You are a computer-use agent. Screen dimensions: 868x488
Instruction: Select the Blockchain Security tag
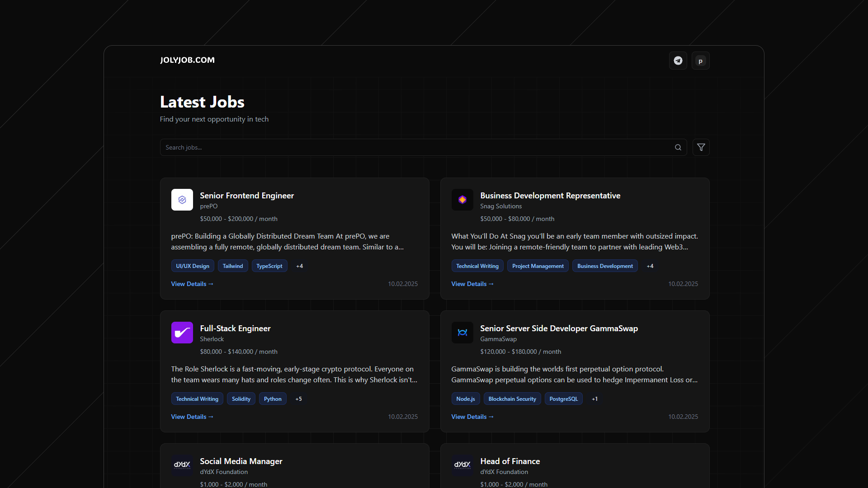click(512, 399)
